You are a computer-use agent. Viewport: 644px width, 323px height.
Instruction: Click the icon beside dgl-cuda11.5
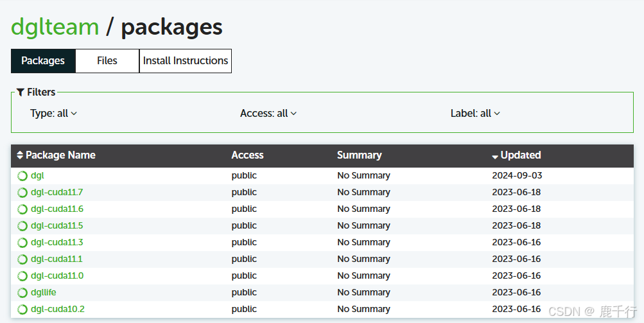point(22,226)
